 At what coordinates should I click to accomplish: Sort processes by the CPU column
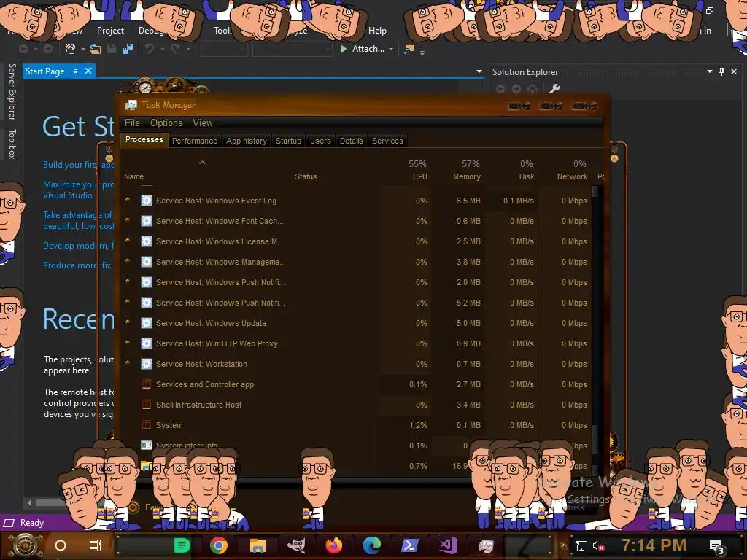419,176
